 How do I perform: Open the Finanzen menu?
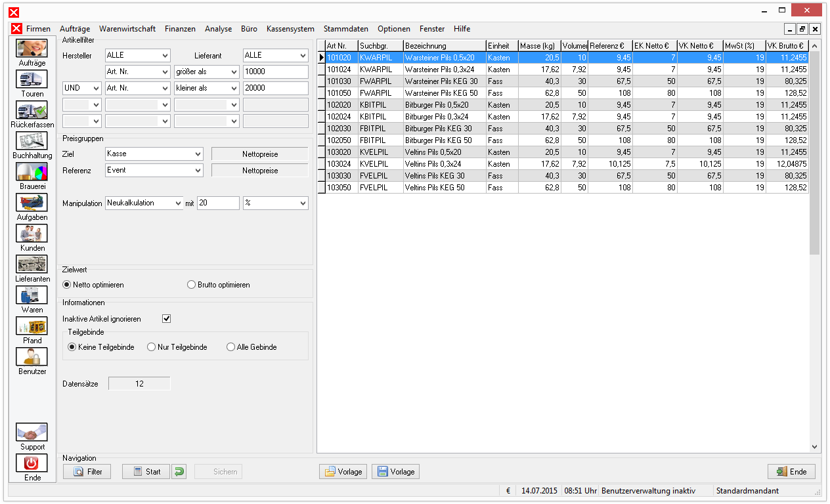[x=180, y=29]
